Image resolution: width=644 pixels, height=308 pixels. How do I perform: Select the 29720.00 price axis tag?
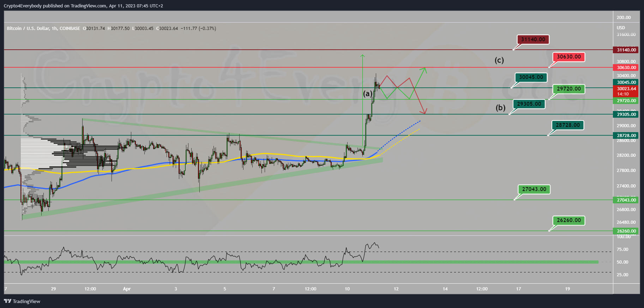(626, 101)
